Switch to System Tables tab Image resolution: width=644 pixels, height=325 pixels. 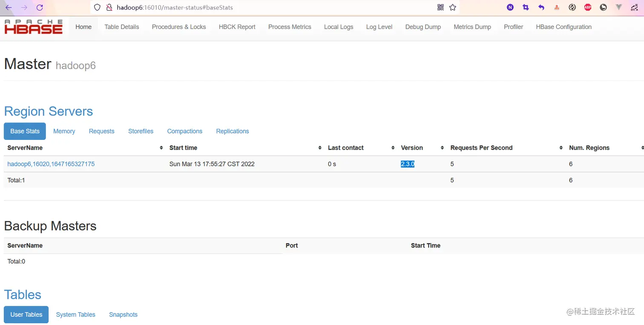tap(76, 315)
